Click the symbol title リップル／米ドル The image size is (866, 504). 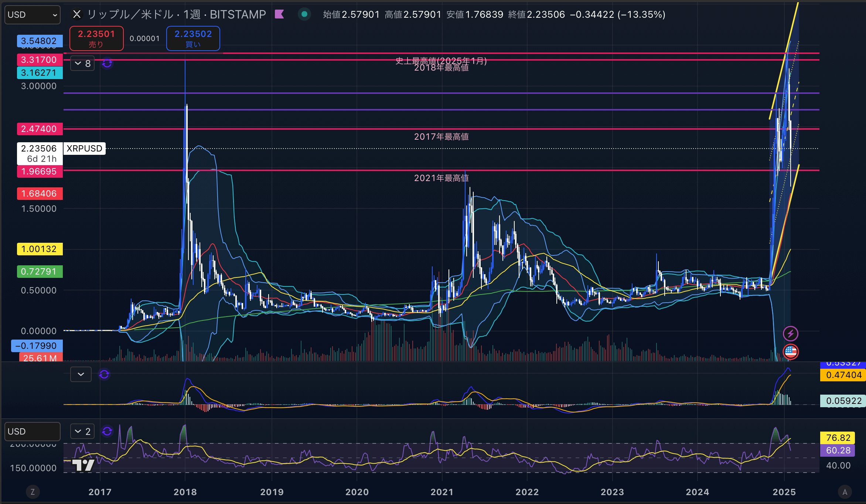click(x=130, y=14)
